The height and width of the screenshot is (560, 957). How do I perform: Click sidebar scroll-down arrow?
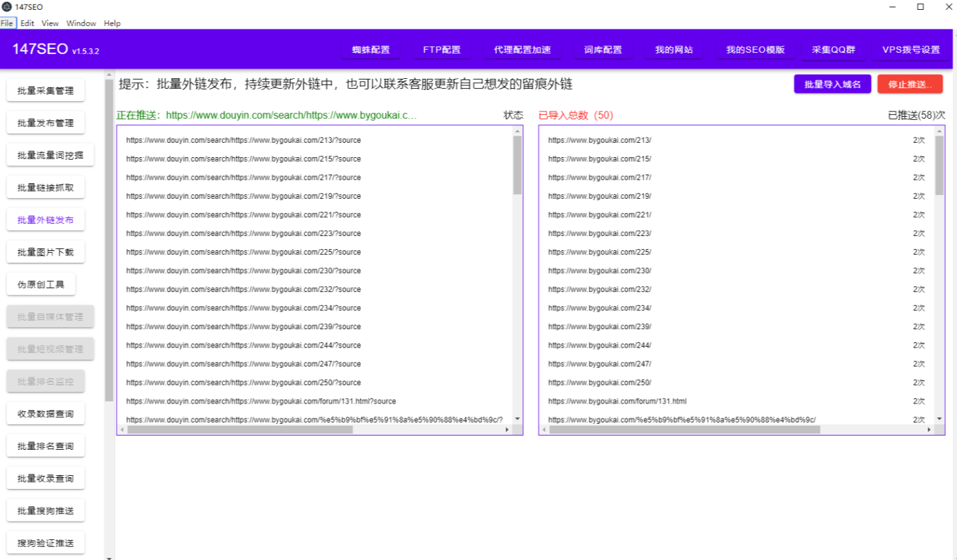pyautogui.click(x=109, y=557)
